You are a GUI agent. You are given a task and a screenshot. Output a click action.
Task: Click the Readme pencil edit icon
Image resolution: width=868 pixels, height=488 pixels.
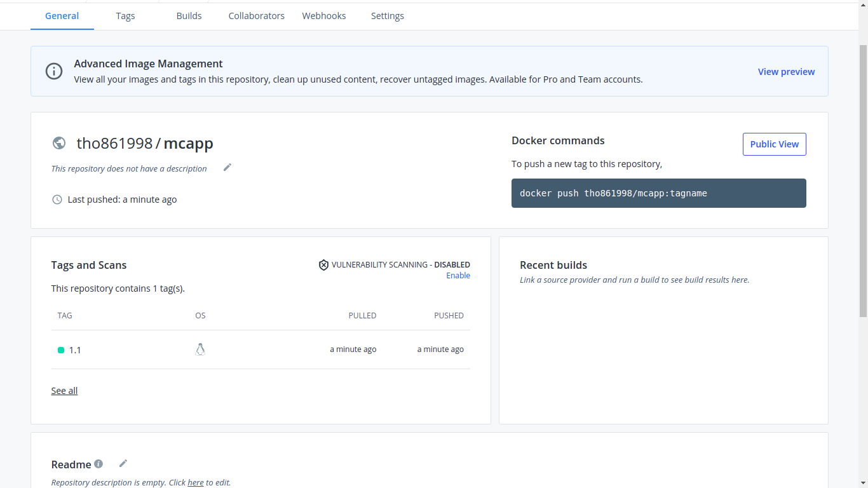(x=123, y=463)
